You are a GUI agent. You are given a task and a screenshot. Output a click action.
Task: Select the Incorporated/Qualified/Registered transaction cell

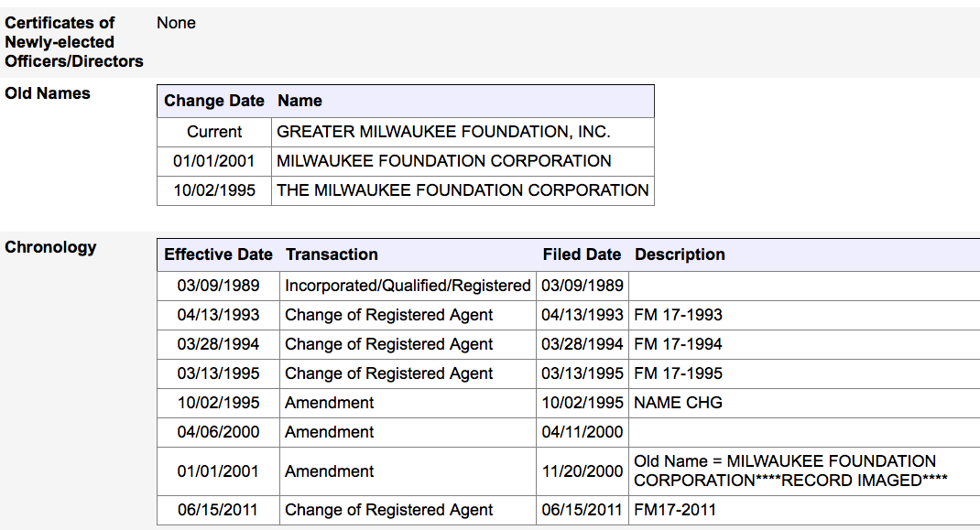tap(408, 286)
